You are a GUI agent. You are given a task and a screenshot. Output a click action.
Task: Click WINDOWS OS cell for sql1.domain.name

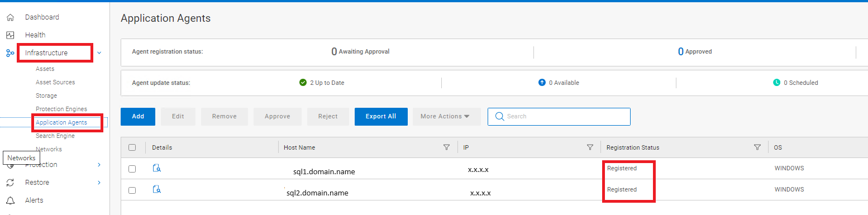click(789, 168)
